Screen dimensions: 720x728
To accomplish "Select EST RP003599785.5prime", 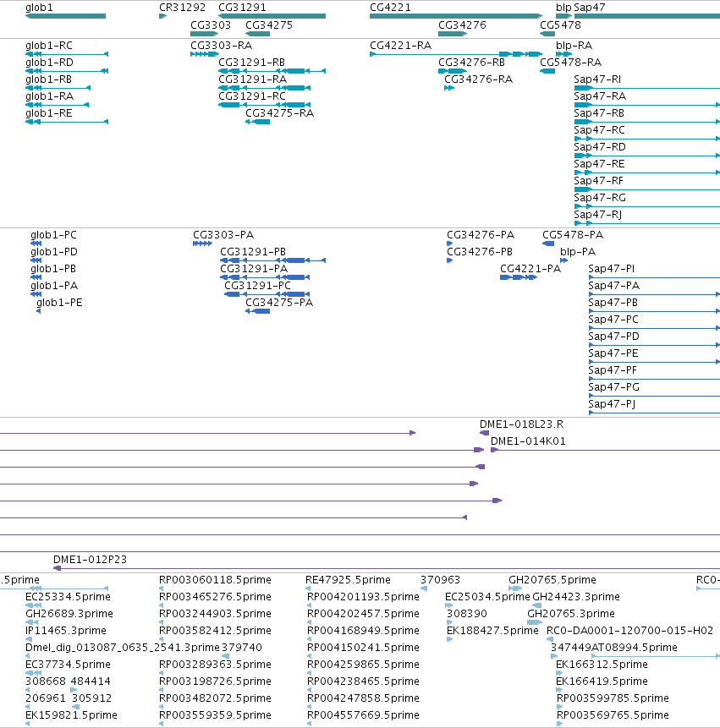I will pyautogui.click(x=613, y=698).
